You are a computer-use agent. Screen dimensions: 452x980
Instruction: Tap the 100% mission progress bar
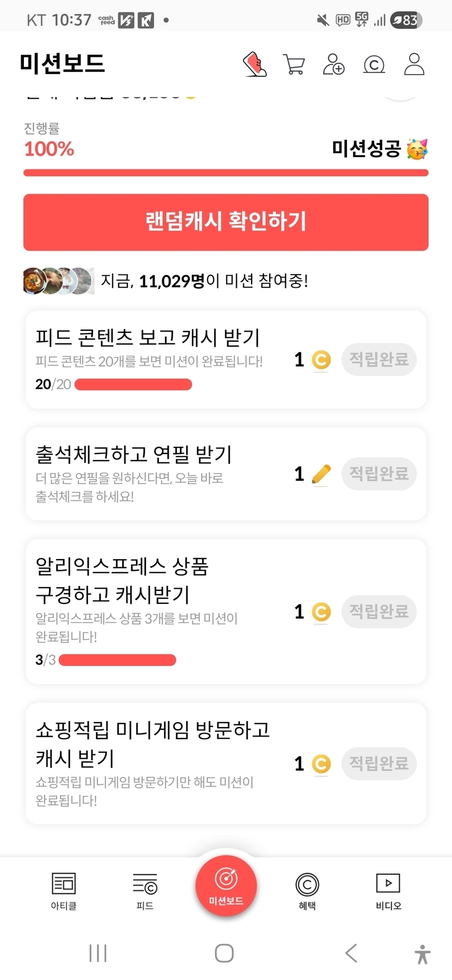226,173
